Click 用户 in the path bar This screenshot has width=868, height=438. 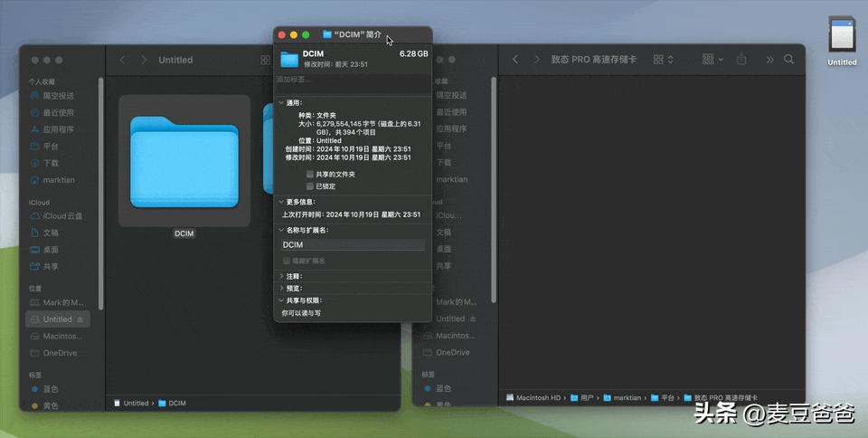point(581,397)
